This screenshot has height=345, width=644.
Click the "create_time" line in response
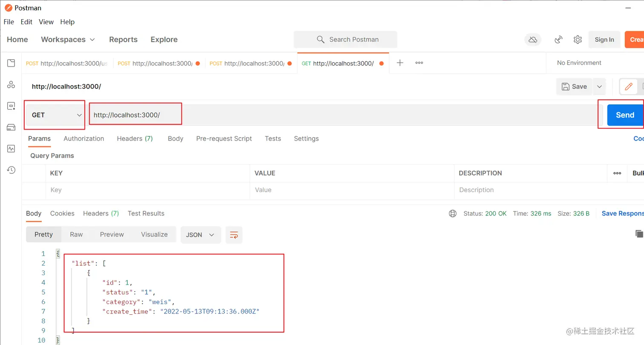[x=181, y=311]
